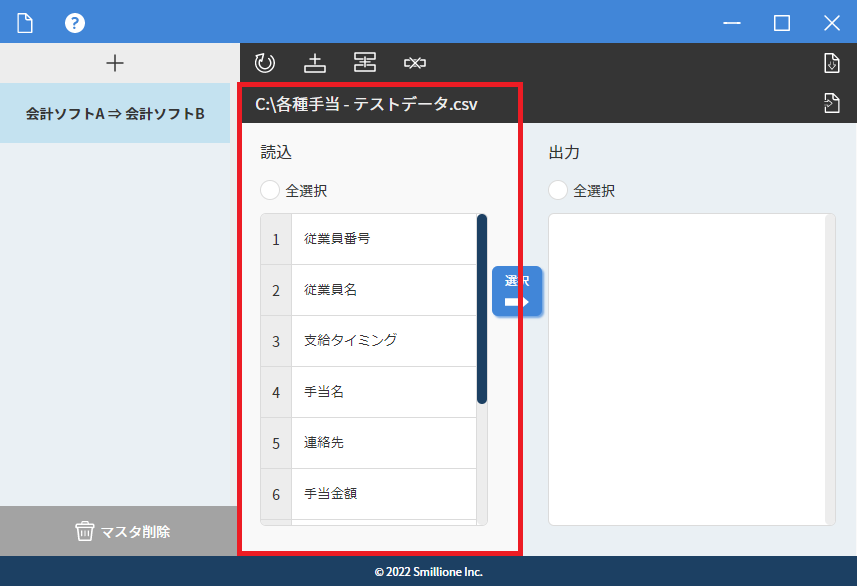Toggle 全選択 under 出力
The width and height of the screenshot is (857, 586).
pos(558,190)
